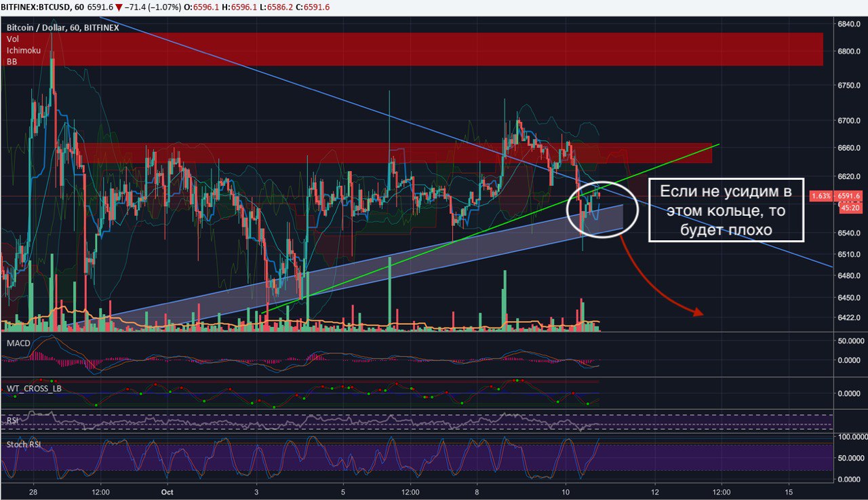Click the Oct label on time axis

168,492
